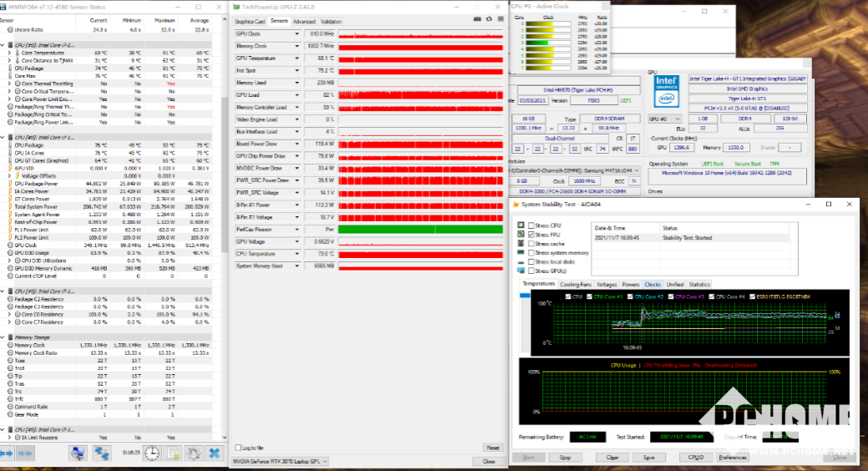The height and width of the screenshot is (471, 868).
Task: Collapse Memory Timings group in HWiNFO
Action: pos(3,337)
